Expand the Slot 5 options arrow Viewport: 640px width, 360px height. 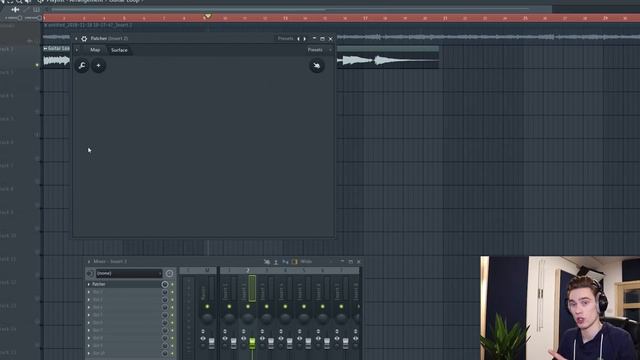tap(89, 315)
